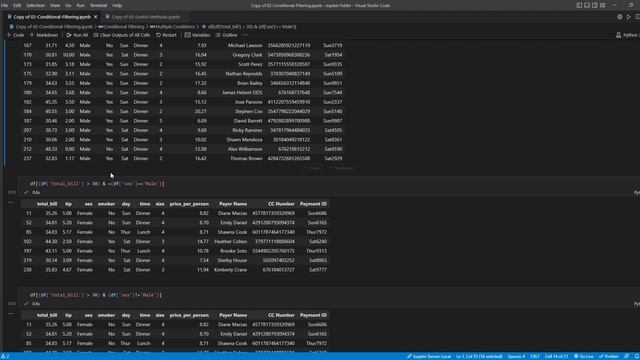Open the Selection menu

click(x=36, y=5)
